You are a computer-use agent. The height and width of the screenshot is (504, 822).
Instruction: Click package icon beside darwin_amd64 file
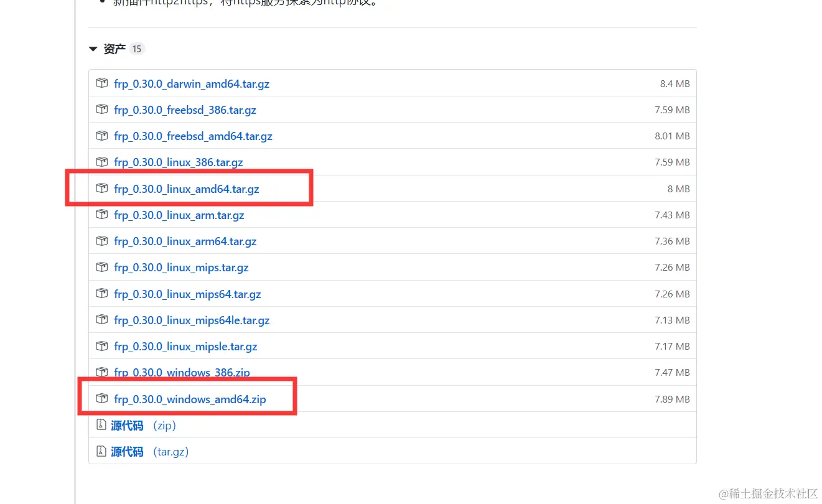[101, 83]
